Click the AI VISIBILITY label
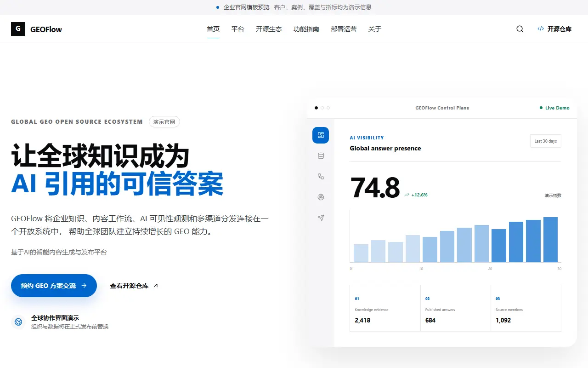588x368 pixels. coord(367,138)
